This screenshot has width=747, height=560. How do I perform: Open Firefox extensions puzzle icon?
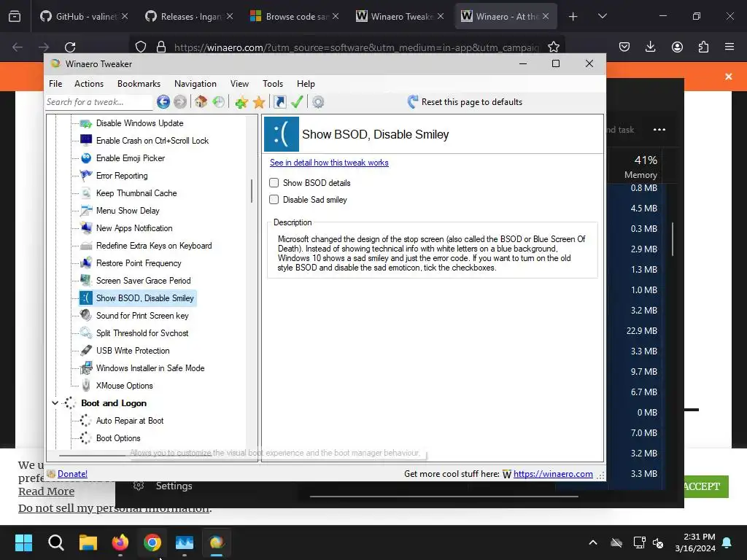pyautogui.click(x=703, y=47)
